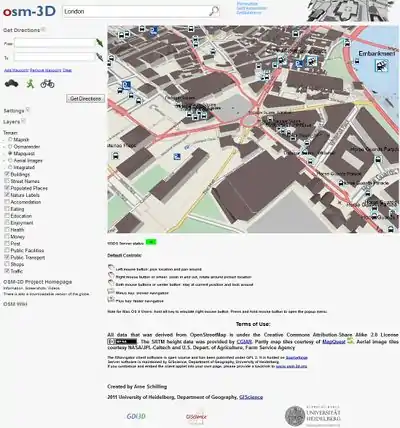Select the Mapnik terrain radio
This screenshot has height=428, width=400.
[x=10, y=139]
